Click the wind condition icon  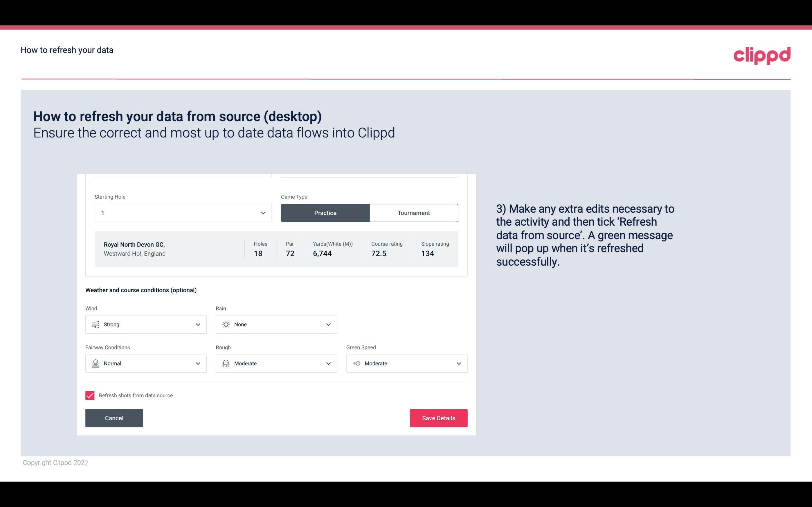(x=95, y=324)
